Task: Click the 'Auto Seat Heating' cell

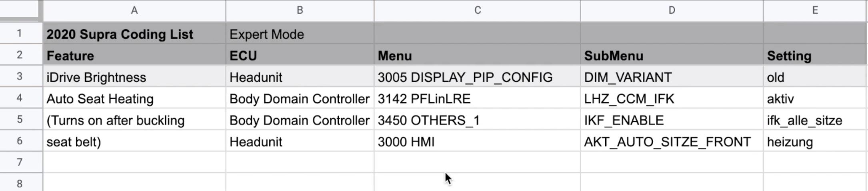Action: [134, 98]
